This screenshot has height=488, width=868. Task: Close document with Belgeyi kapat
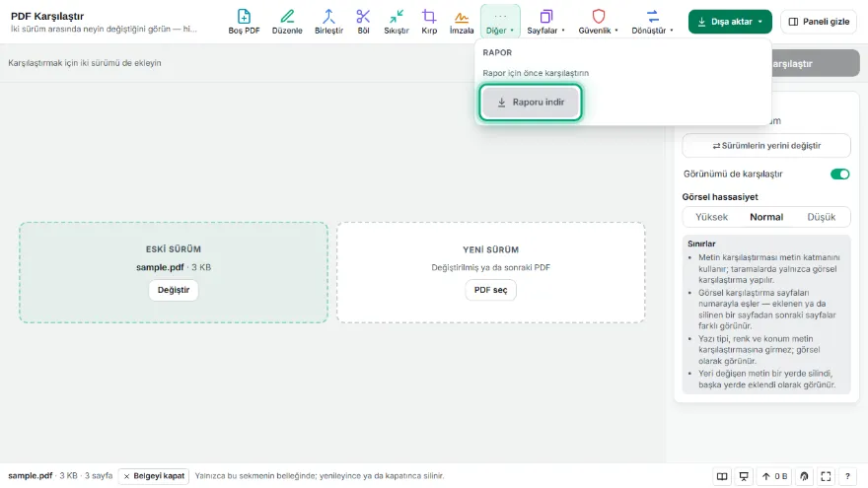tap(153, 476)
